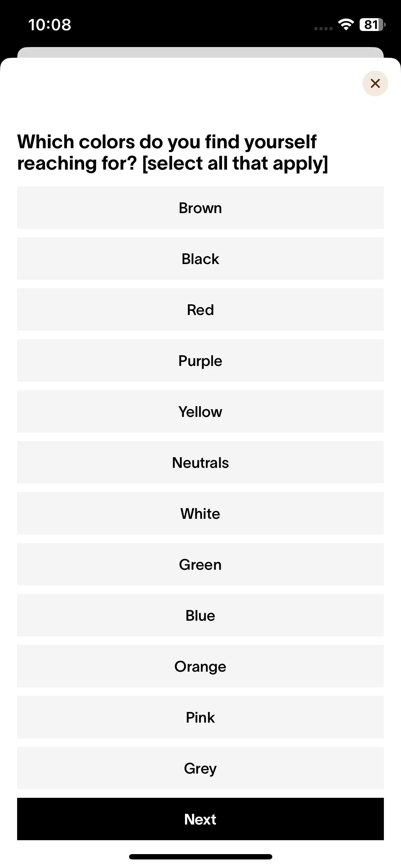Select the Brown color option
Screen dimensions: 401x868
[200, 208]
